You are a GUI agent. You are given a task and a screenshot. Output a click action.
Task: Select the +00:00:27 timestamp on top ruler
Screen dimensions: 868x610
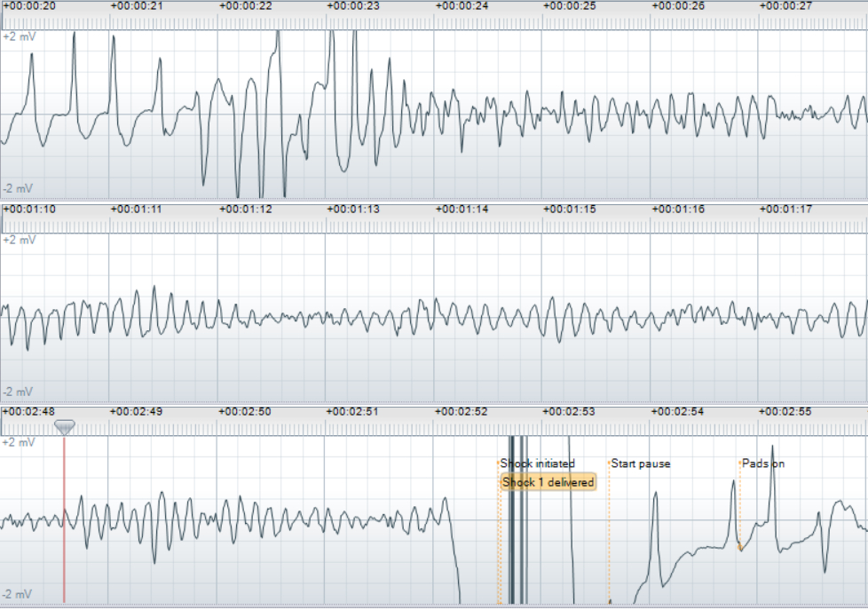click(785, 6)
